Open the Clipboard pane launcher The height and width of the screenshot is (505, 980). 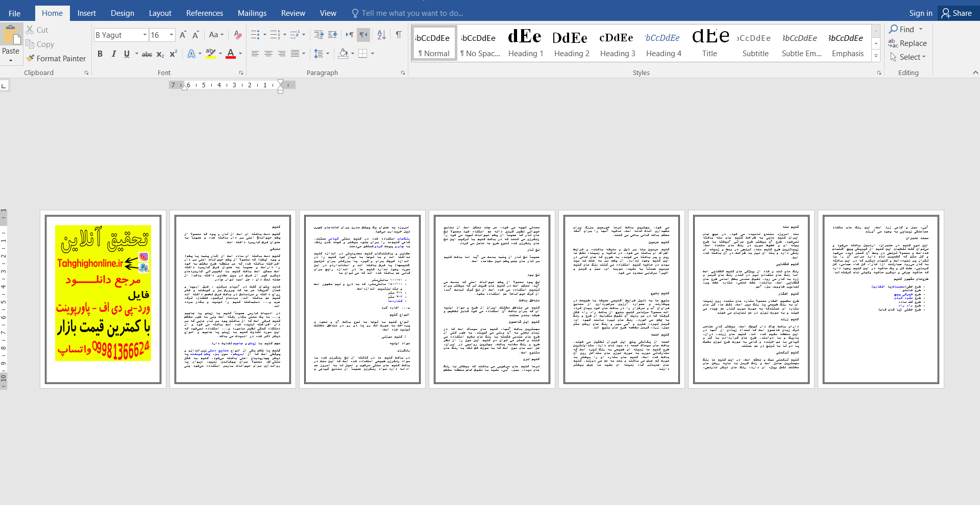click(x=86, y=73)
